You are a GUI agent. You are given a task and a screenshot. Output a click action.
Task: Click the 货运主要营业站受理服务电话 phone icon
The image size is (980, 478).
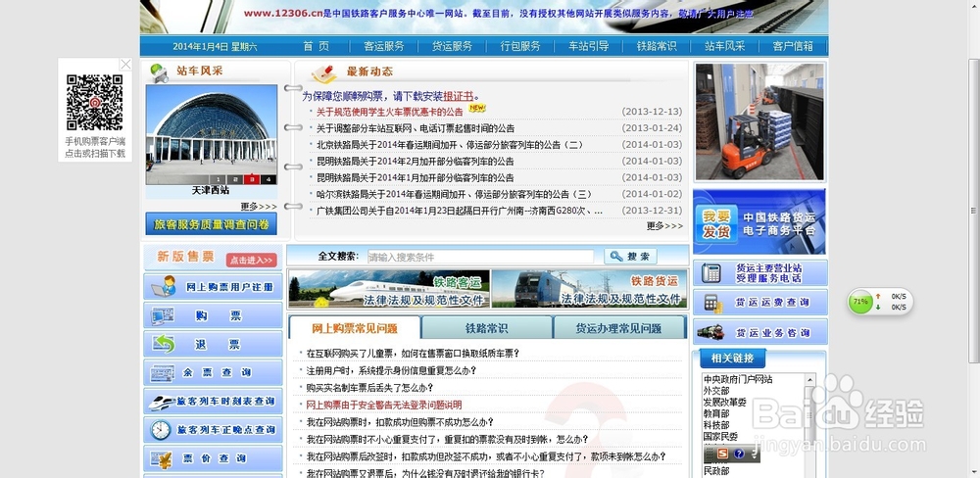tap(710, 273)
